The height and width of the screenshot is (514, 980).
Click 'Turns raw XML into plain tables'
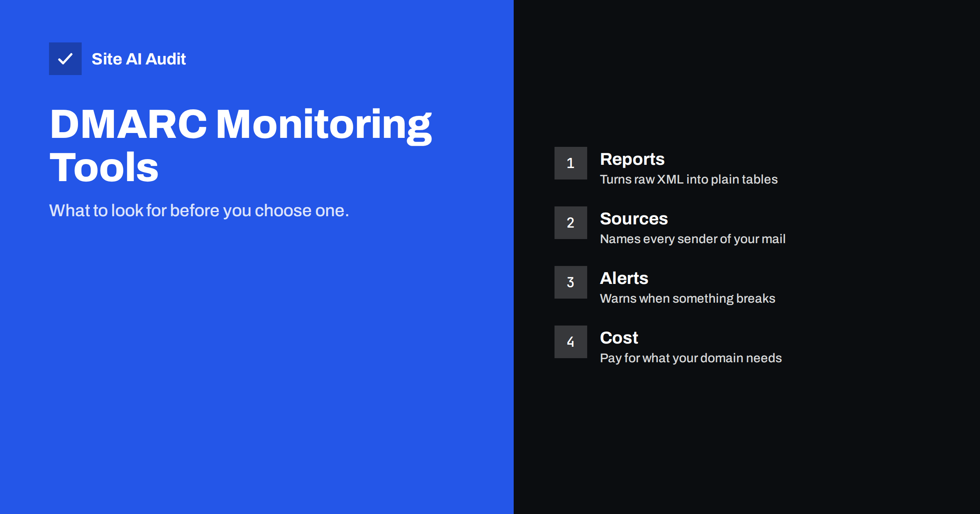(x=689, y=179)
